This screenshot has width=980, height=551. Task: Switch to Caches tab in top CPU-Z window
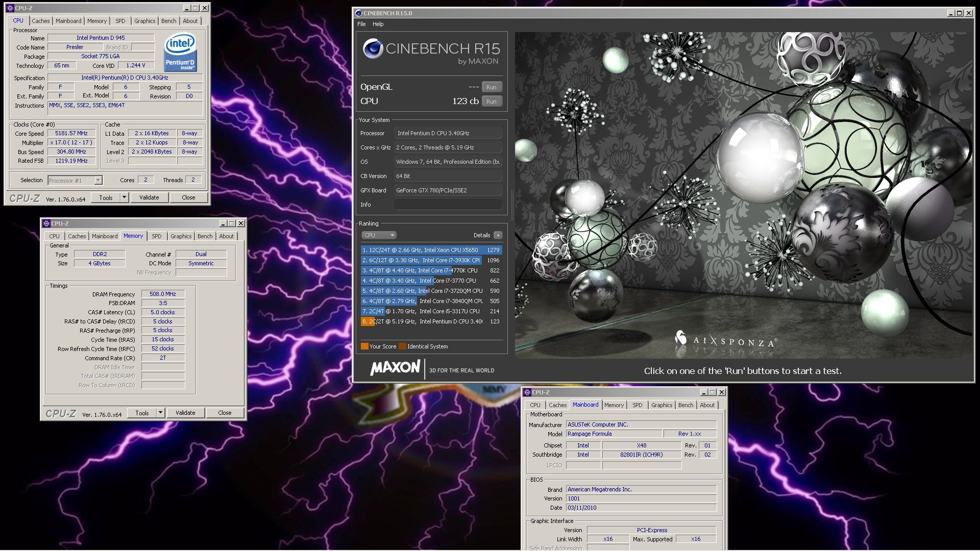41,21
